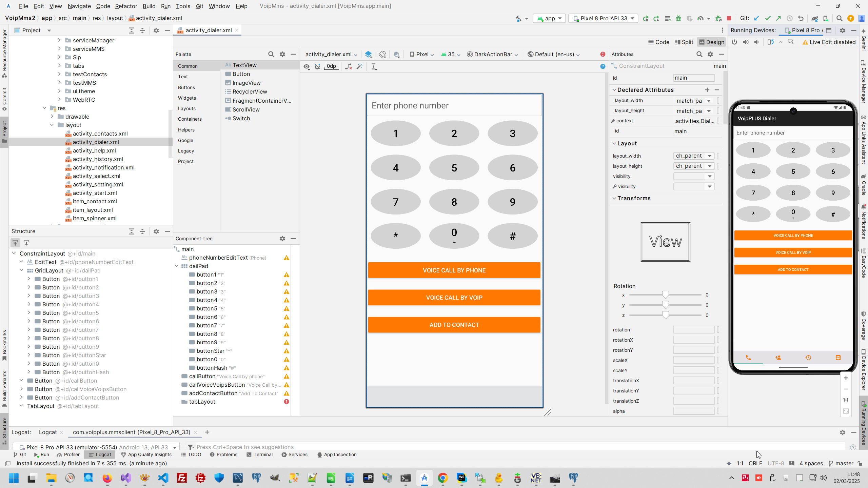Screen dimensions: 868x488
Task: Open the DarkActionBar theme dropdown
Action: (492, 54)
